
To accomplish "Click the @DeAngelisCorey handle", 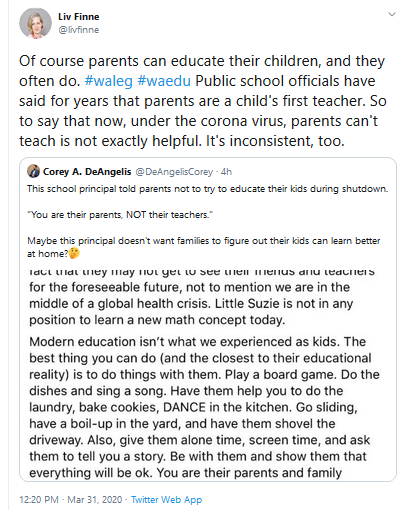I will (x=174, y=172).
